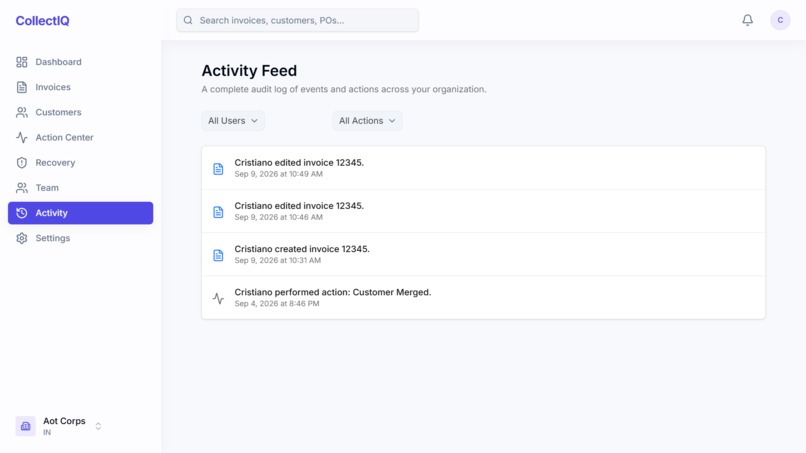Screen dimensions: 806x453
Task: Click the Dashboard grid icon
Action: click(22, 62)
